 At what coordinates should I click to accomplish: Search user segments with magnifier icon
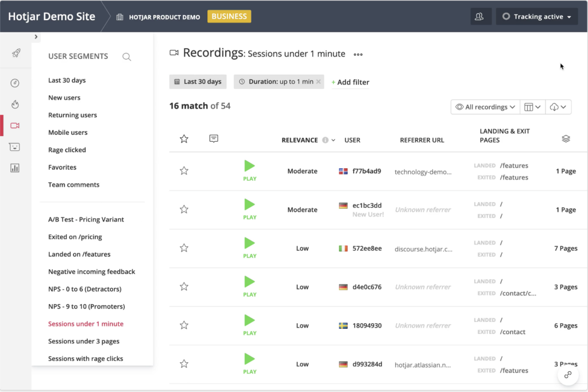tap(127, 57)
